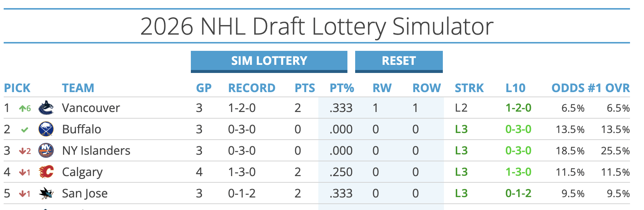644x210 pixels.
Task: Click the RECORD column header
Action: coord(252,88)
